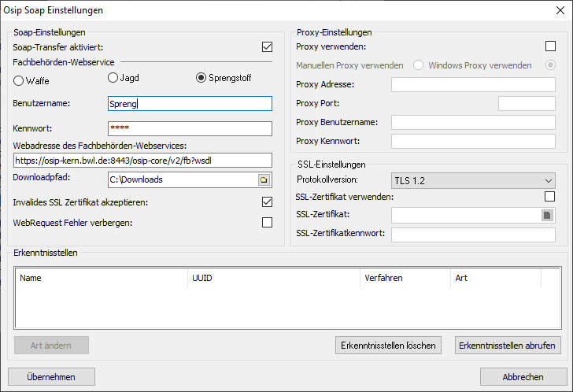Select the Waffe radio button
The height and width of the screenshot is (392, 573).
coord(20,80)
